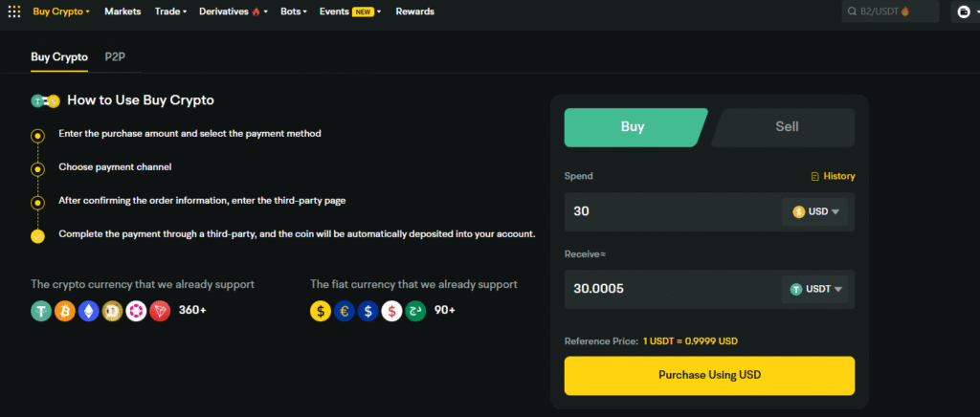This screenshot has width=980, height=417.
Task: Open the apps grid menu icon
Action: 13,11
